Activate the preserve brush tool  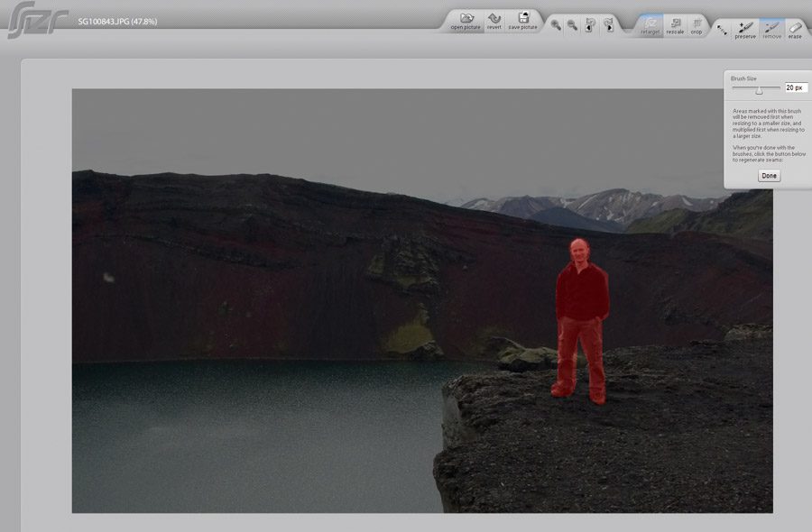tap(745, 31)
